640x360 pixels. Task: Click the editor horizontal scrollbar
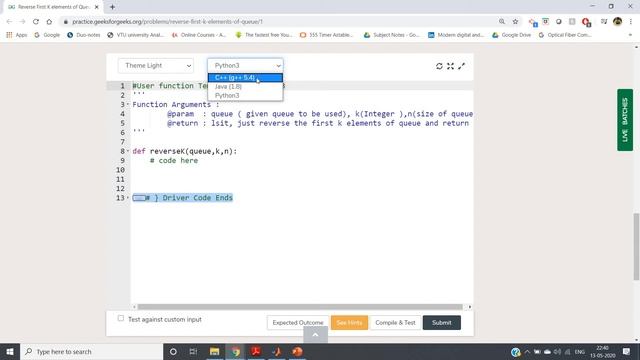point(300,307)
